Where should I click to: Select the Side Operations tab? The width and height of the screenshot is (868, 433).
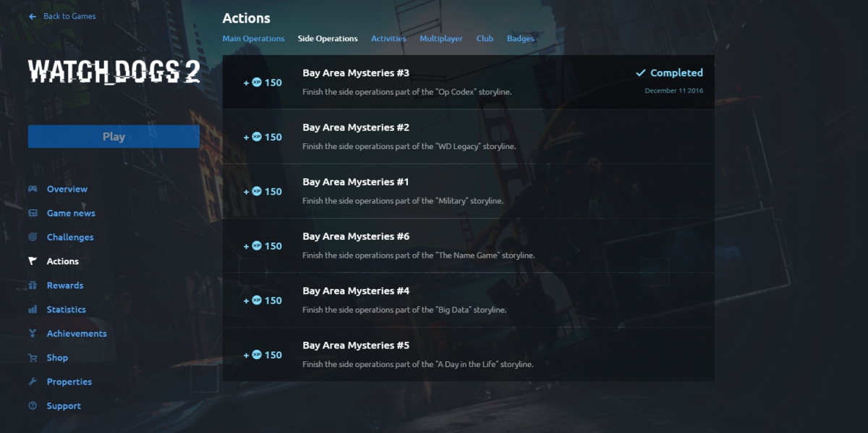pos(328,38)
